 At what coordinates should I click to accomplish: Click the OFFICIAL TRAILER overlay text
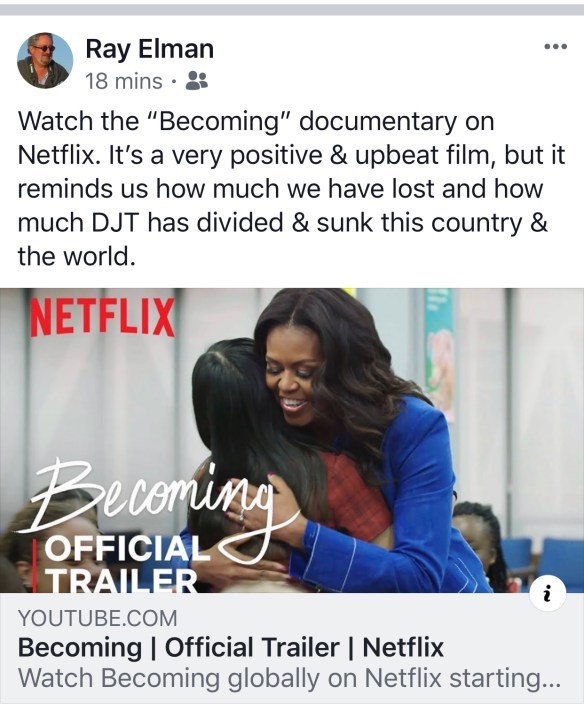pos(126,564)
